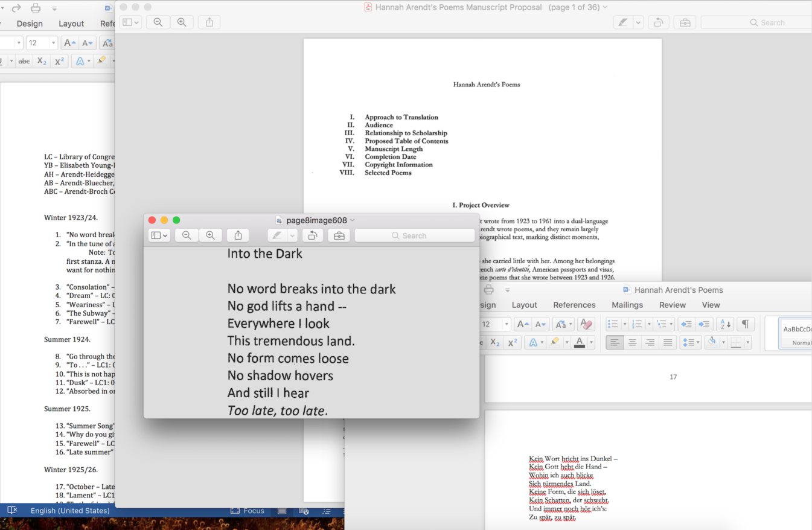The image size is (812, 530).
Task: Toggle align left in front Word window
Action: click(x=615, y=342)
